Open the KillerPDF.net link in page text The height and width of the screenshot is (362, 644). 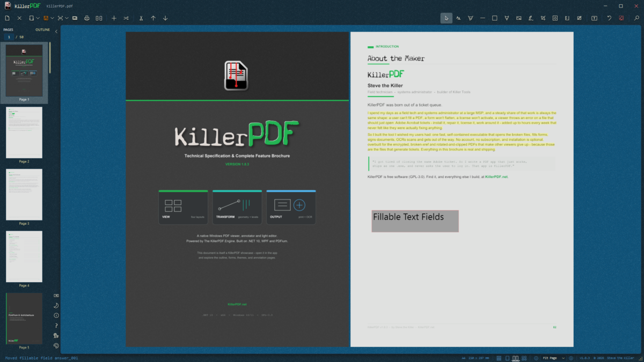[x=496, y=176]
